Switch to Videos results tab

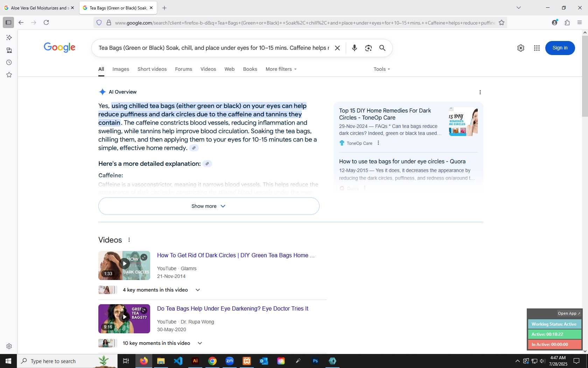[x=208, y=69]
